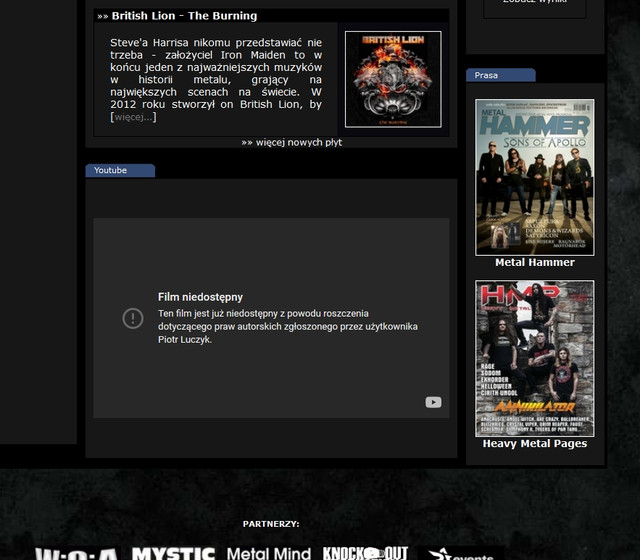Viewport: 640px width, 560px height.
Task: Click the Metal Mind partner logo
Action: coord(269,553)
